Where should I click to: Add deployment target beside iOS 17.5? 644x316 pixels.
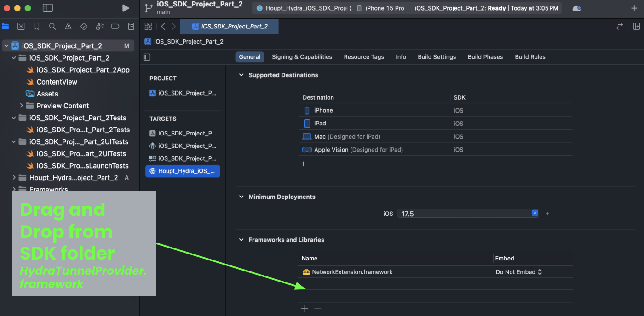click(547, 214)
